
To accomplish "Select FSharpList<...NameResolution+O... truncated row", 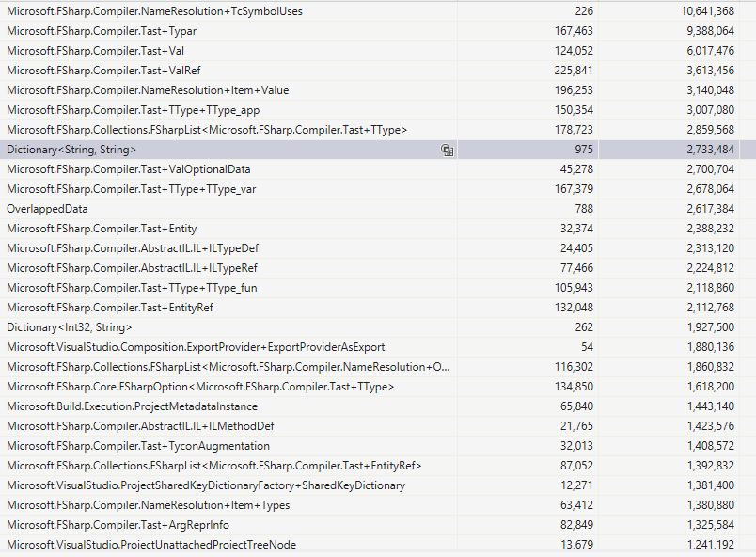I will [x=378, y=367].
